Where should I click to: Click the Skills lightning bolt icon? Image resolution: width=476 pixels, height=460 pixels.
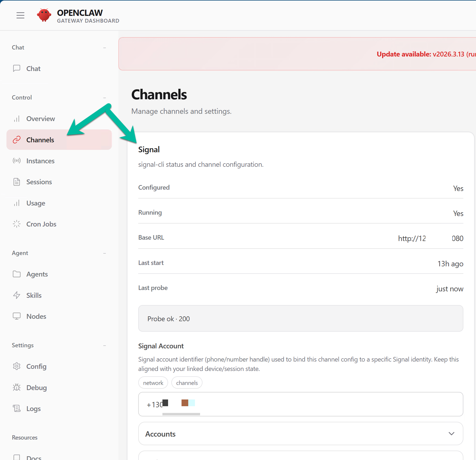(x=17, y=295)
